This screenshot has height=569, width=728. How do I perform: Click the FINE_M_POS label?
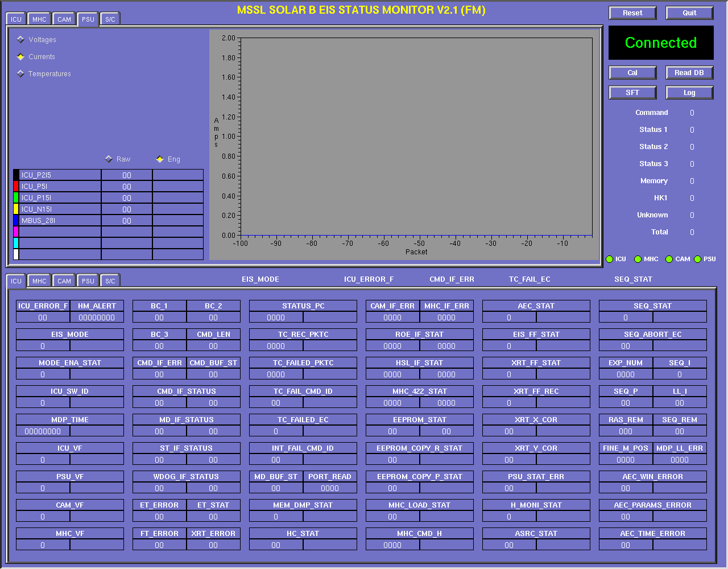[626, 448]
